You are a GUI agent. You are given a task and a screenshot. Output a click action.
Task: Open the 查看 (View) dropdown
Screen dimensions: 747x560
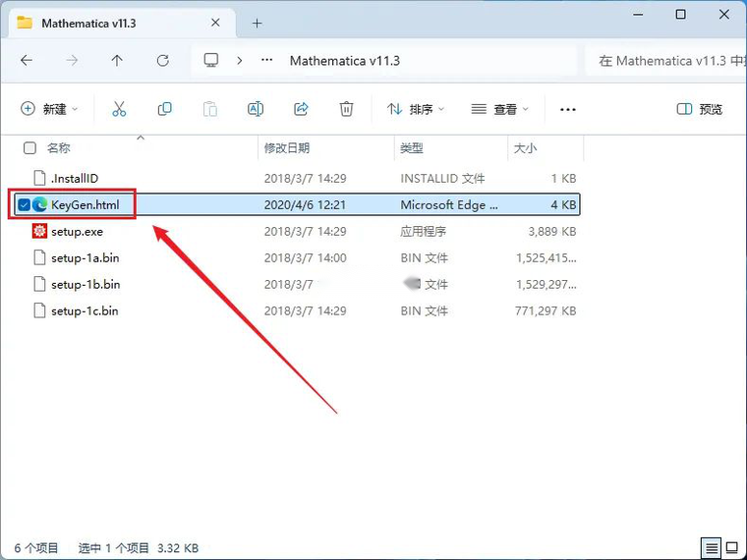499,109
